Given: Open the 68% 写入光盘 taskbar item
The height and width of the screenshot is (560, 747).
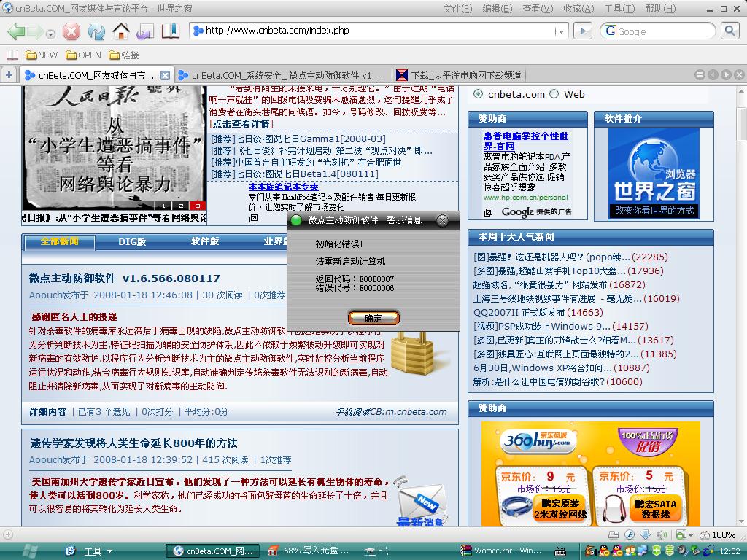Looking at the screenshot, I should pyautogui.click(x=309, y=551).
